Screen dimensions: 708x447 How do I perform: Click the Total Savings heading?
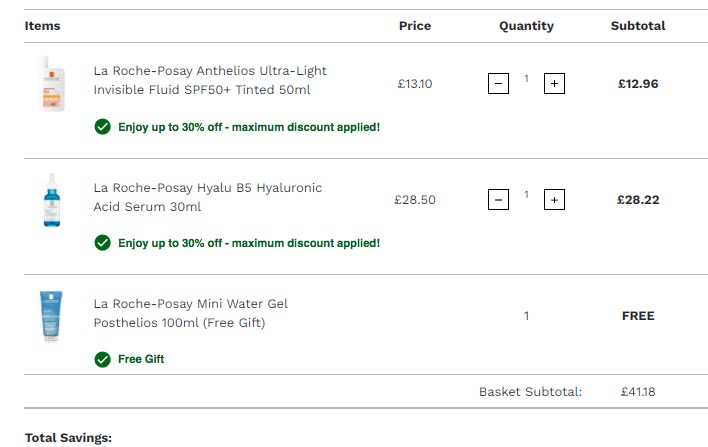tap(68, 438)
